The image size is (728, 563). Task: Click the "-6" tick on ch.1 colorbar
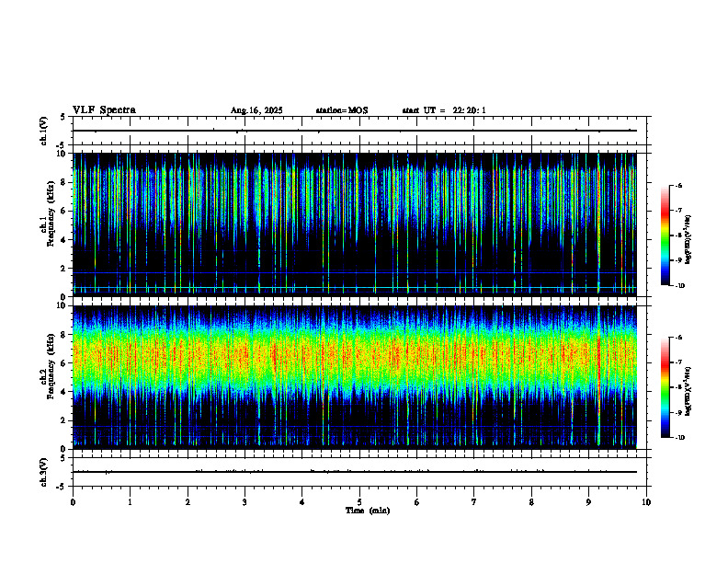[678, 185]
